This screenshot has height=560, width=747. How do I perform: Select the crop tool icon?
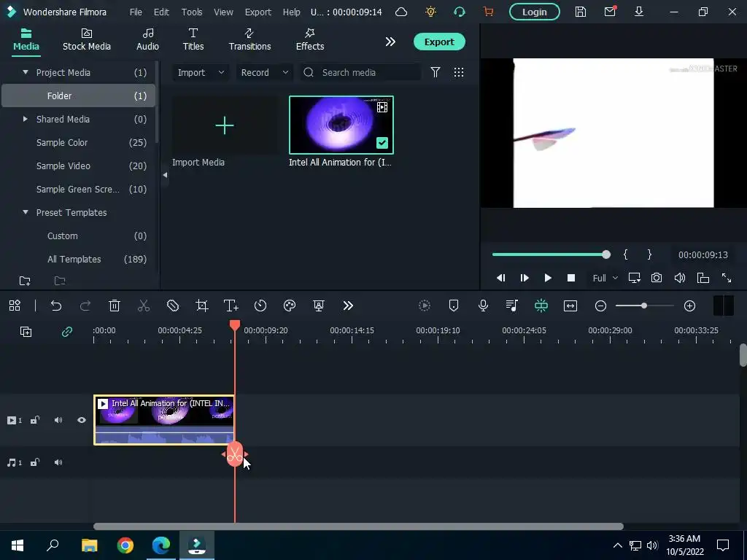(202, 306)
